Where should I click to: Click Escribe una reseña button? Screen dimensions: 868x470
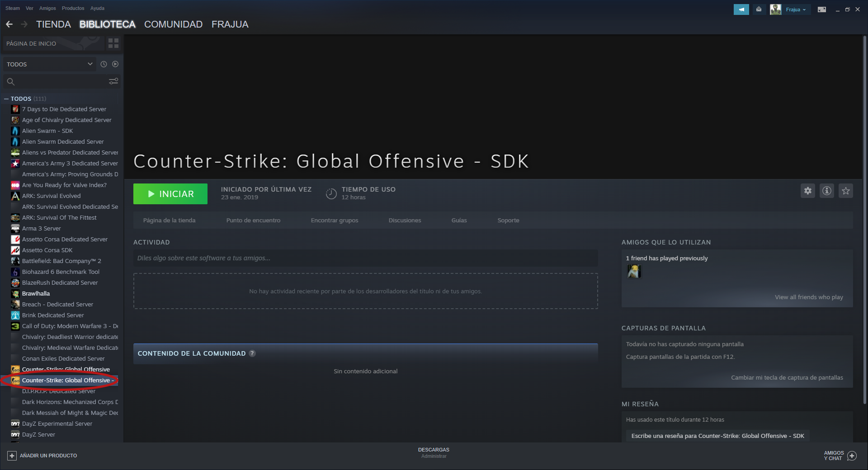[x=717, y=436]
